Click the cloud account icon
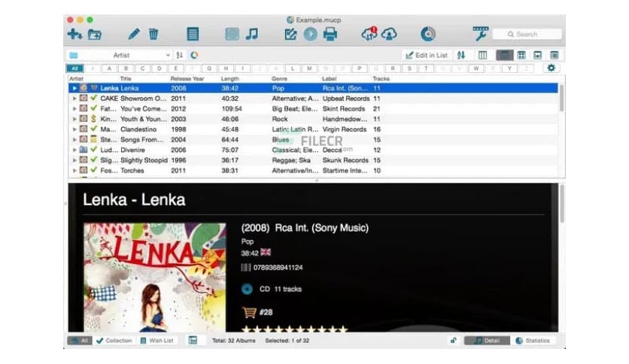The image size is (629, 364). [389, 34]
